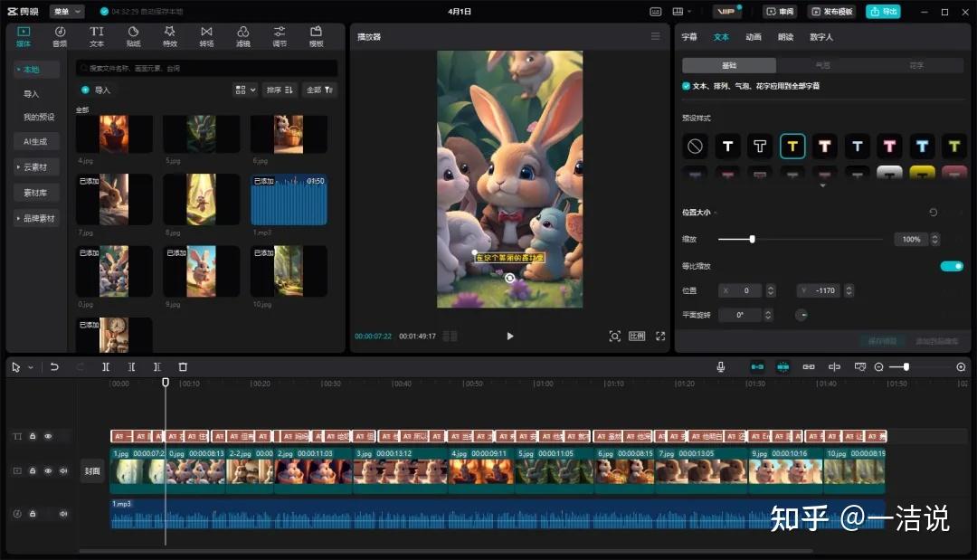
Task: Adjust the 缩放 scale slider handle
Action: 752,239
